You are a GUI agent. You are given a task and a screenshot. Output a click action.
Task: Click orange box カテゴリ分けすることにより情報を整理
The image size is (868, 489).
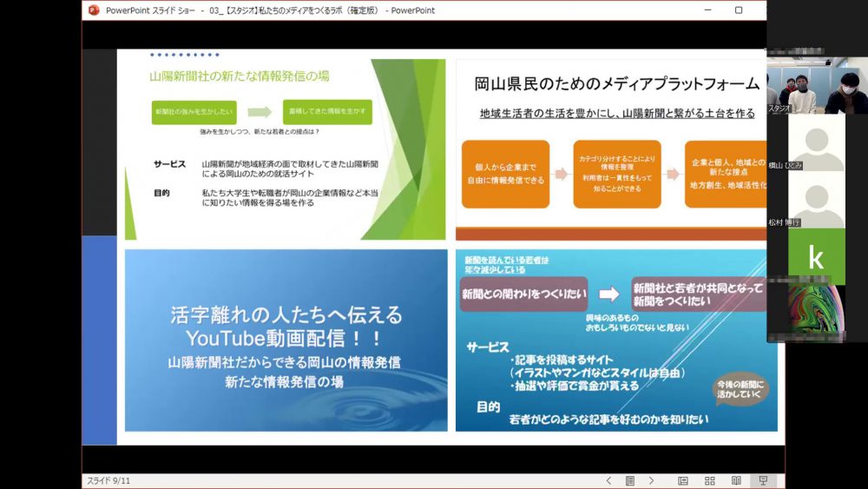pos(617,174)
